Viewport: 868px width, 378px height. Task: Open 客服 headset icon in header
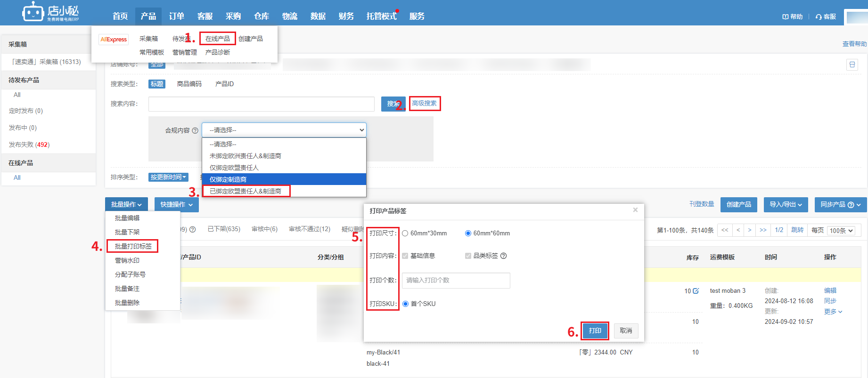tap(819, 16)
